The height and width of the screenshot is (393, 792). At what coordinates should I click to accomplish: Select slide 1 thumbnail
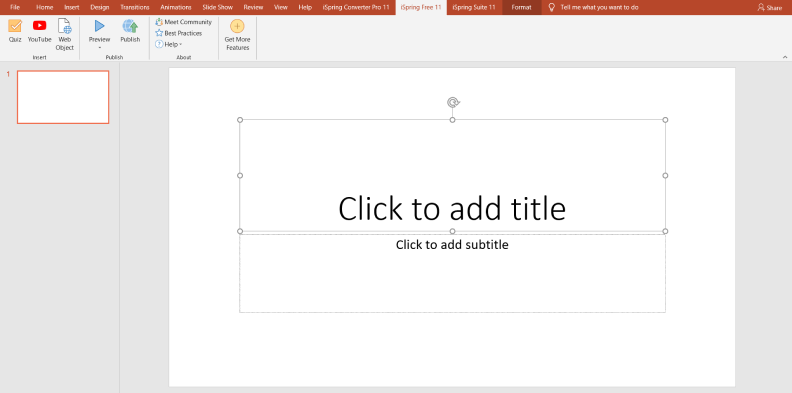click(63, 97)
